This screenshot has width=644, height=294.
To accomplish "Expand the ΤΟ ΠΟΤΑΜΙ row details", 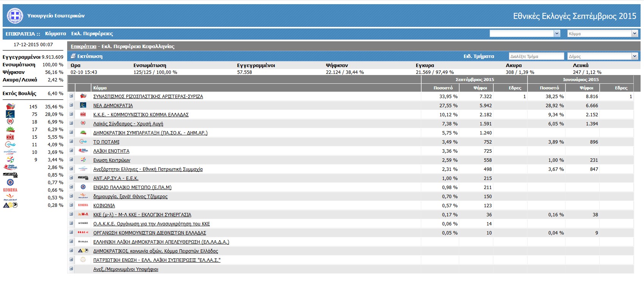I will 71,141.
